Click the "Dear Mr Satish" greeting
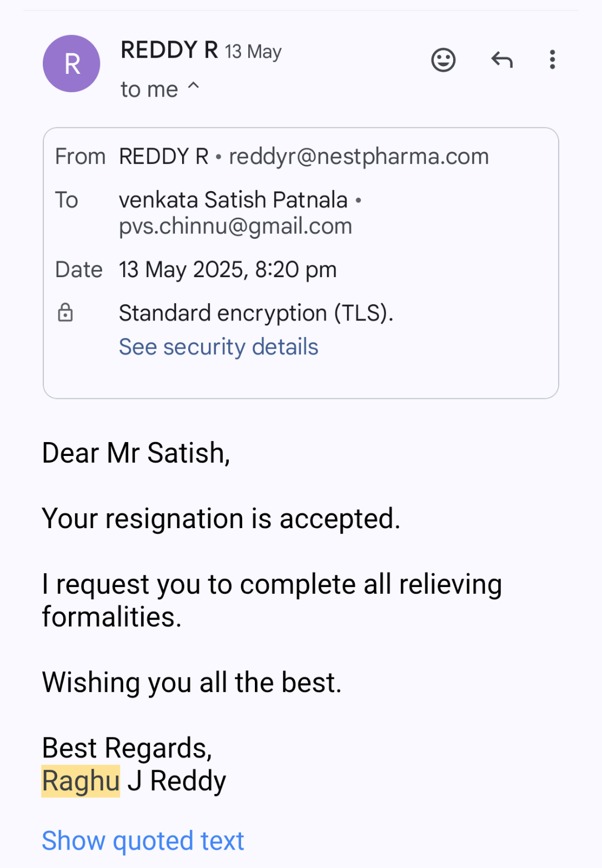This screenshot has width=602, height=868. pos(136,453)
